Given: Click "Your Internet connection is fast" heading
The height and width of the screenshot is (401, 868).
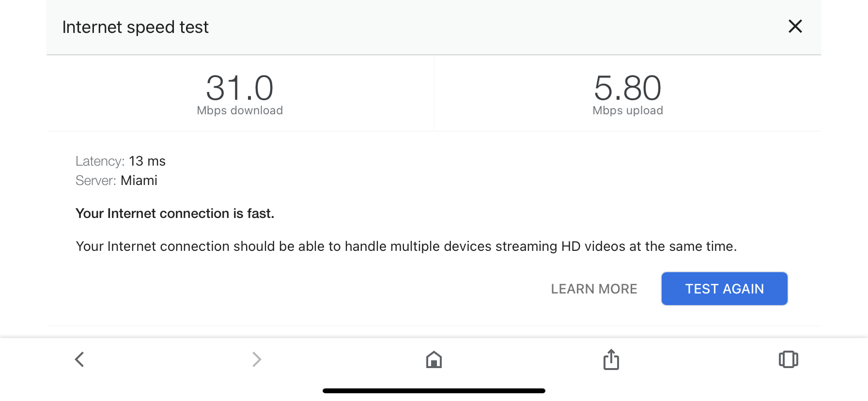Looking at the screenshot, I should click(175, 214).
